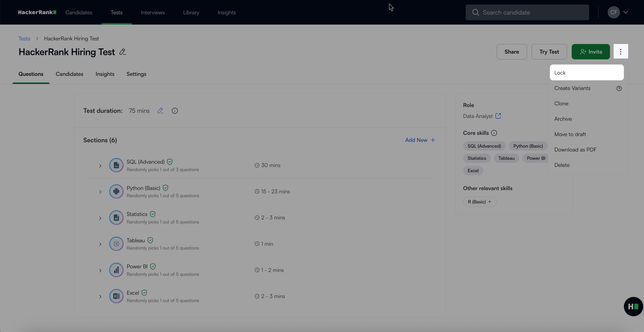
Task: Click the Add New sections link
Action: pyautogui.click(x=420, y=140)
